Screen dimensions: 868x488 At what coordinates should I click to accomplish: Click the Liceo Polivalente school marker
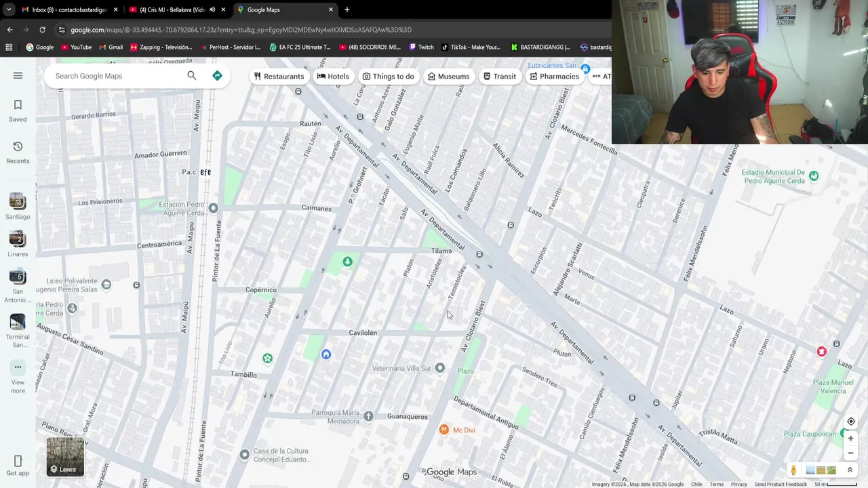(x=106, y=284)
